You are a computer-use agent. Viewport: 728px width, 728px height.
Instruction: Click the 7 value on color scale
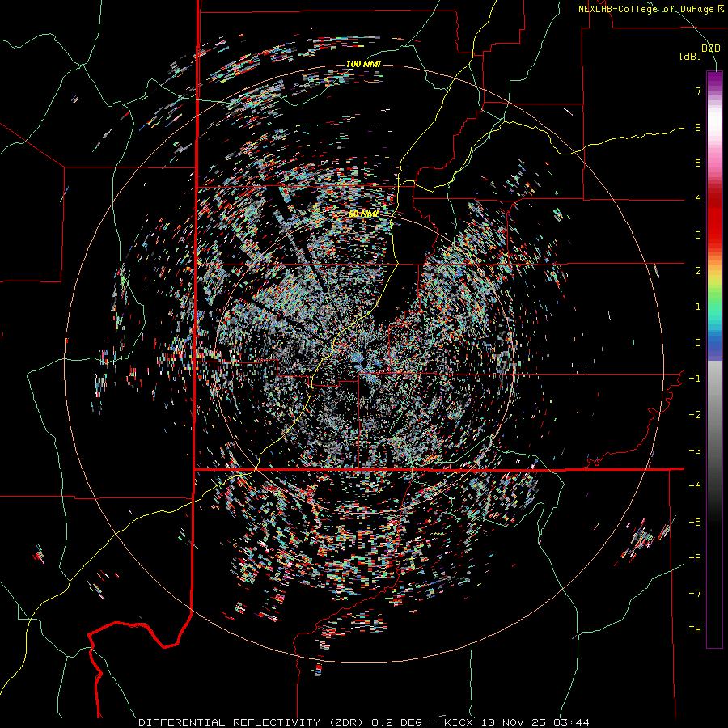(698, 91)
